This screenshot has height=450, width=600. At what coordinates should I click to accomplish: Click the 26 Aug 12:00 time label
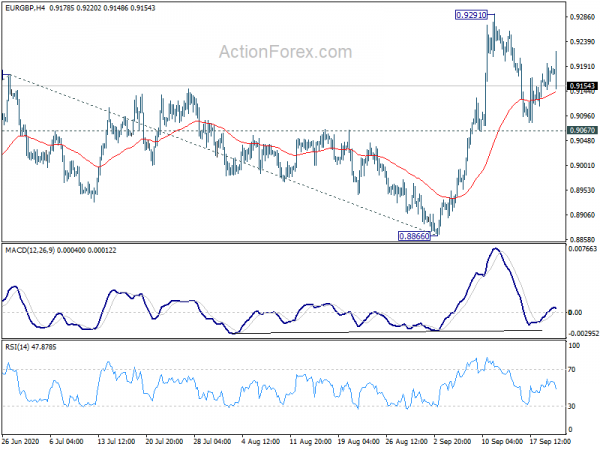pyautogui.click(x=407, y=441)
